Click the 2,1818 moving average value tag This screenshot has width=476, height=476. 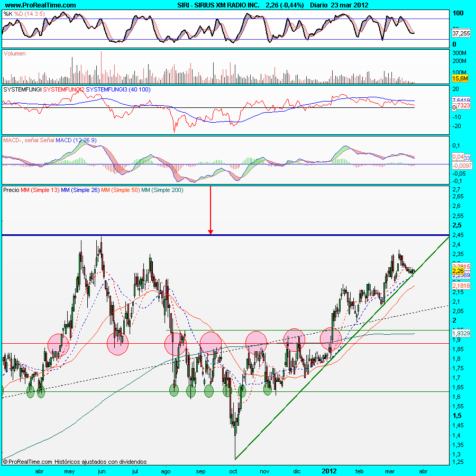pos(461,286)
